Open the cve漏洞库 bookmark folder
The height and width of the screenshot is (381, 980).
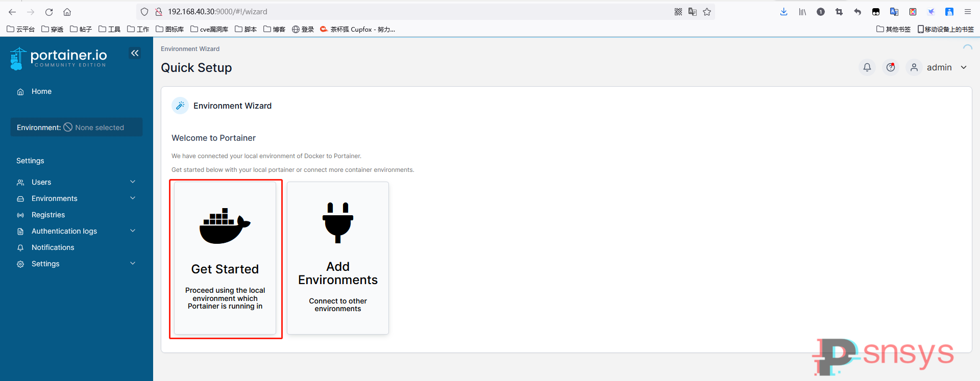[x=209, y=29]
